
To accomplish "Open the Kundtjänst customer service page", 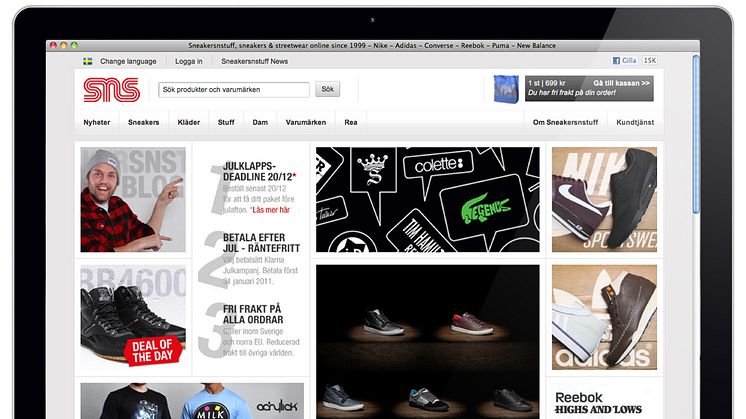I will click(635, 122).
